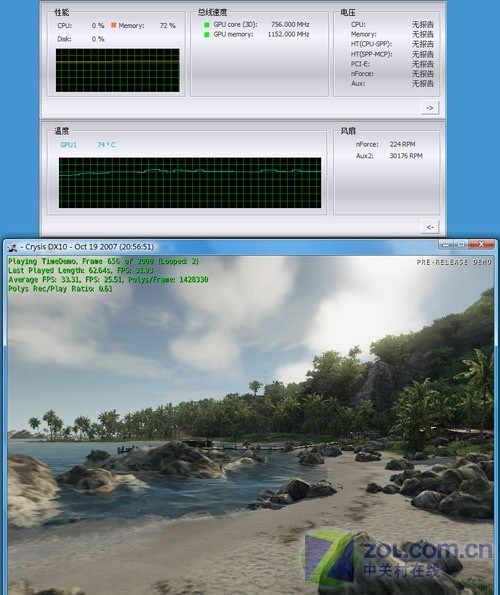Click the '->' expand button in monitor panel
The width and height of the screenshot is (500, 595).
(x=429, y=108)
